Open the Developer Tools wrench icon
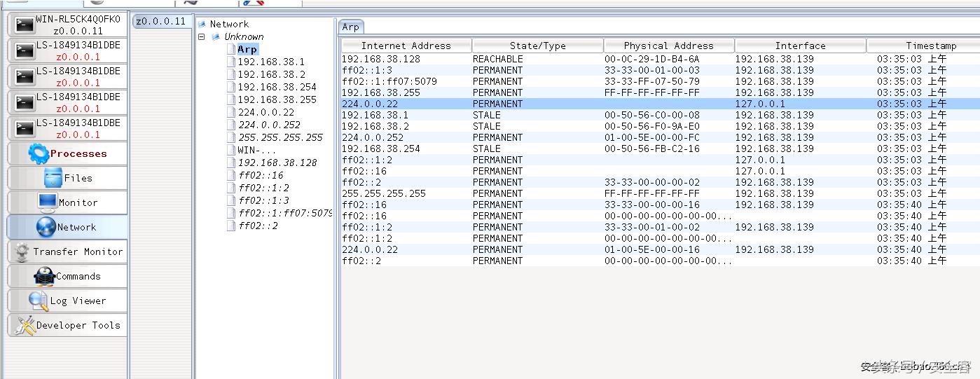980x379 pixels. click(25, 325)
